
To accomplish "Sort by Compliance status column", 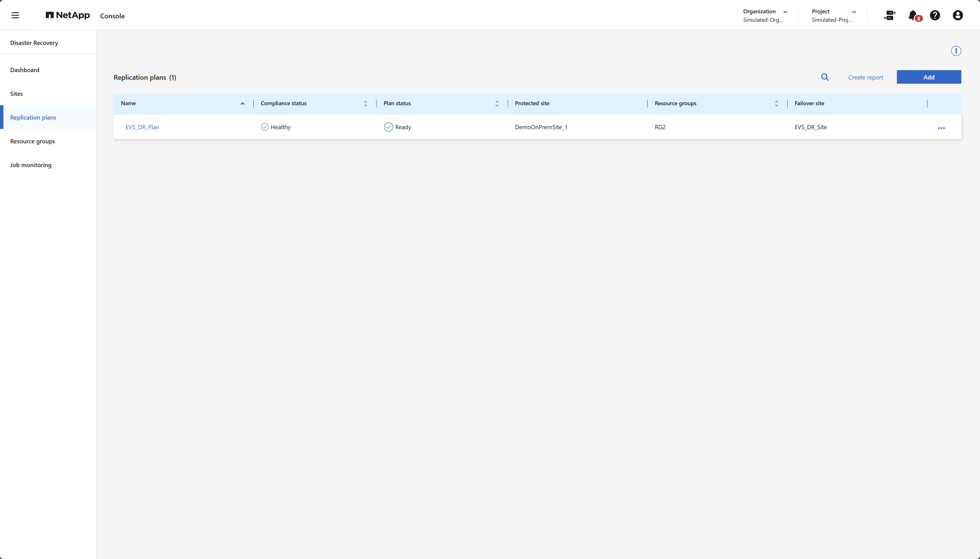I will (365, 104).
